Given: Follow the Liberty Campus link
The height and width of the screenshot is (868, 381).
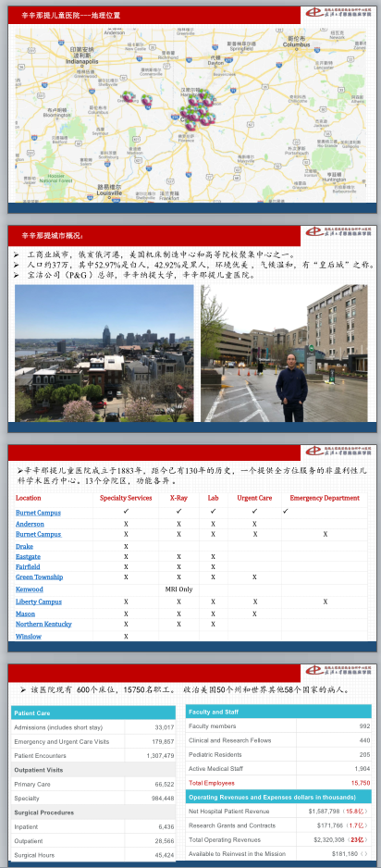Looking at the screenshot, I should point(39,601).
